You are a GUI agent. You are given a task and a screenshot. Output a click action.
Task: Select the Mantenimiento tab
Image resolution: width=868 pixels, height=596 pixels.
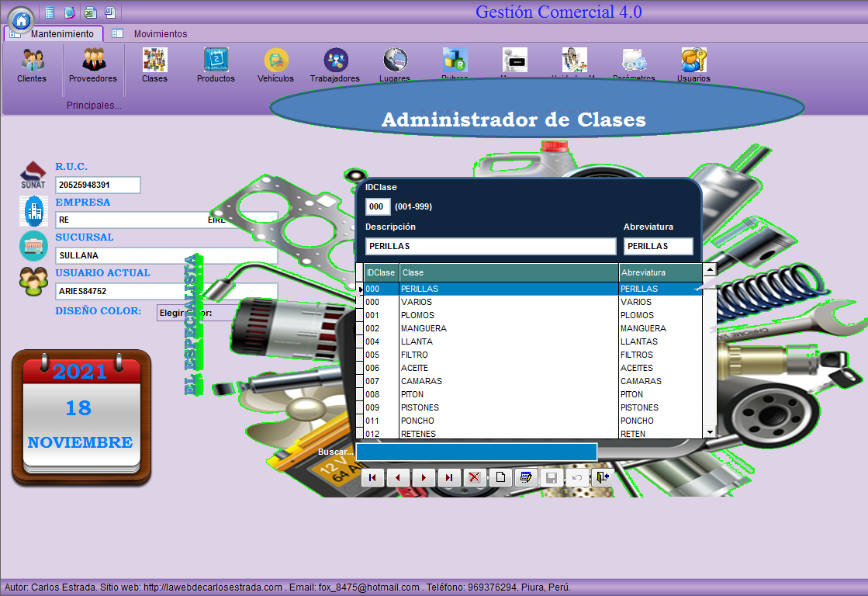click(x=61, y=34)
